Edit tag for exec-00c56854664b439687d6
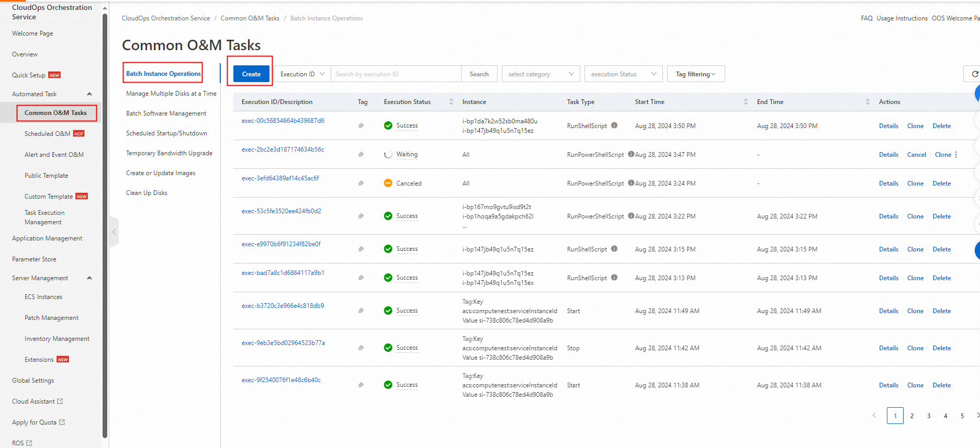 click(x=361, y=125)
